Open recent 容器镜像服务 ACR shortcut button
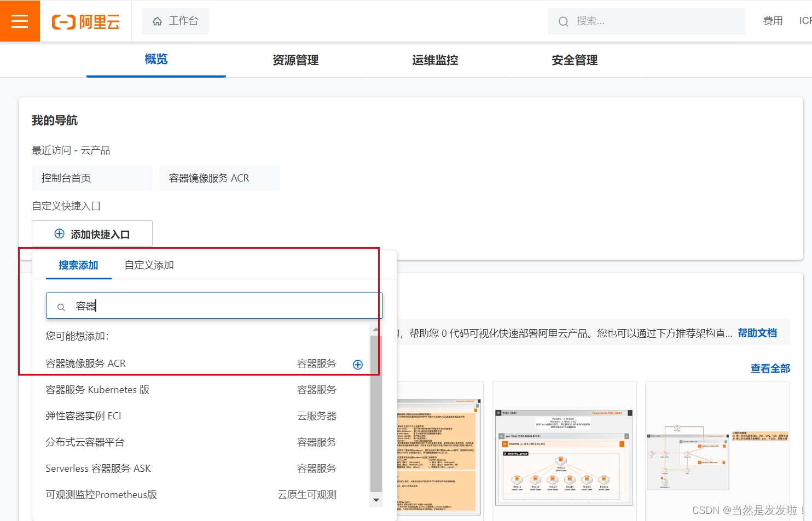 click(219, 178)
